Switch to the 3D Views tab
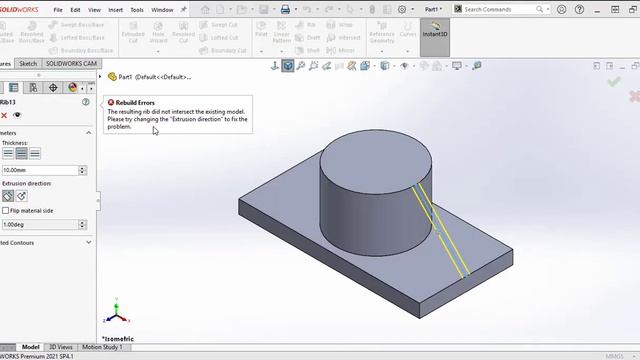640x360 pixels. tap(60, 347)
